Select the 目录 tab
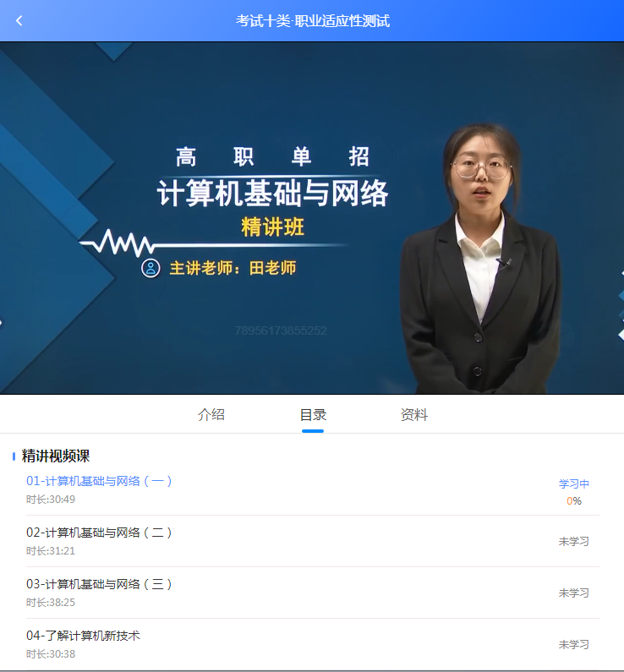This screenshot has width=624, height=672. (x=313, y=415)
